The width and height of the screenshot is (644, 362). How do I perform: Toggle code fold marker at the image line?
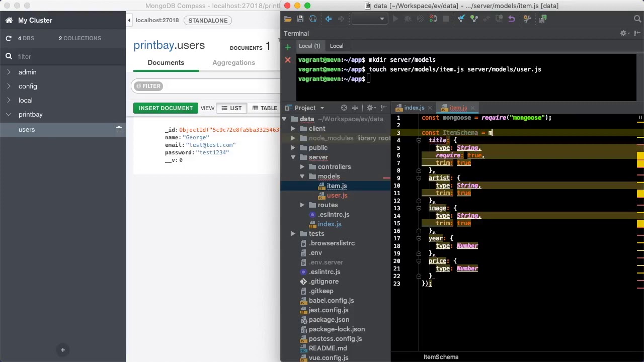[x=419, y=208]
